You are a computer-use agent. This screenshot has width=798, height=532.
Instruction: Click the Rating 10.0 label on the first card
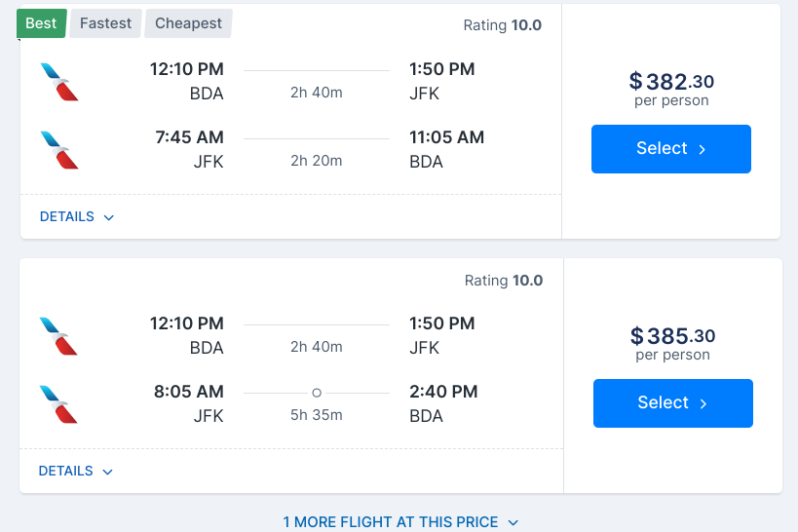[503, 25]
